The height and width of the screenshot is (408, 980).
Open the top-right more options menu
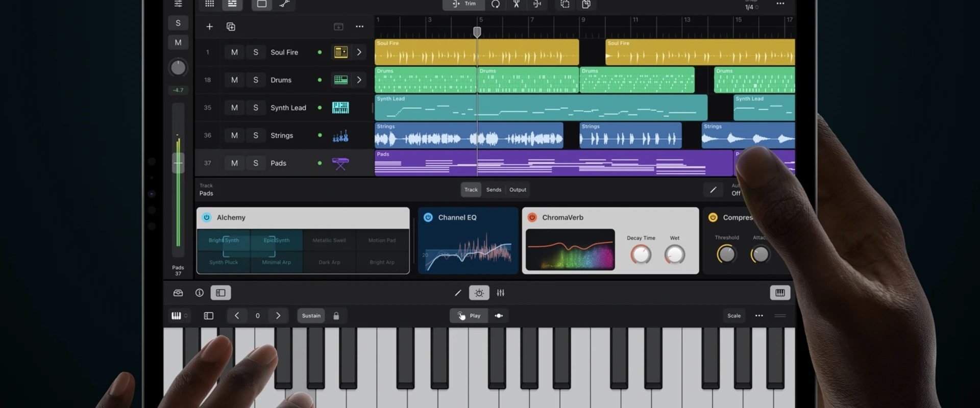point(780,4)
